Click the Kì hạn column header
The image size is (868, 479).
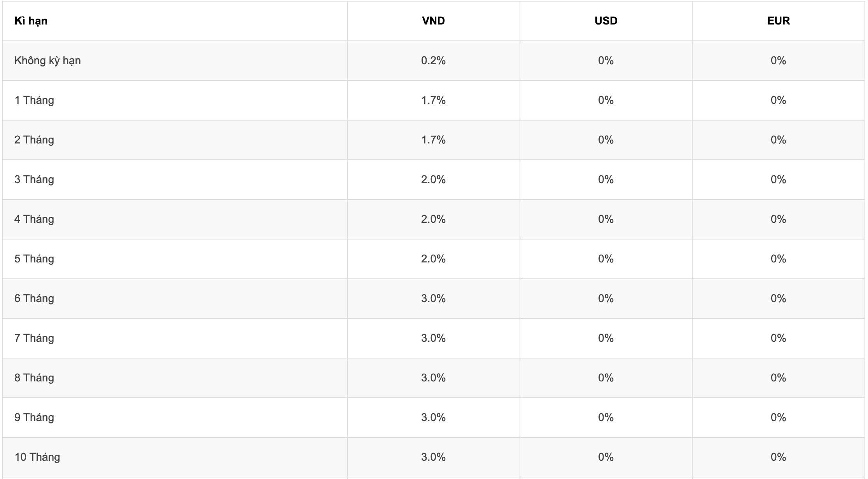(x=31, y=21)
